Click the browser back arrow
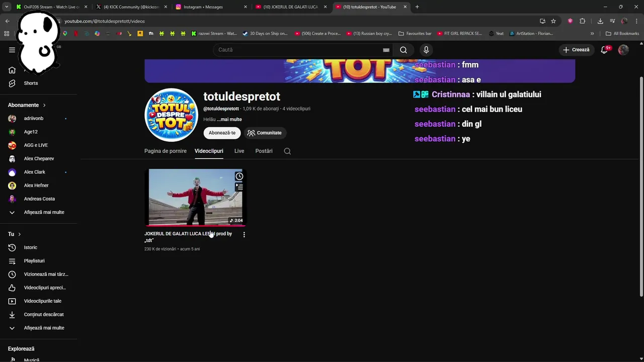The height and width of the screenshot is (362, 644). pos(7,21)
